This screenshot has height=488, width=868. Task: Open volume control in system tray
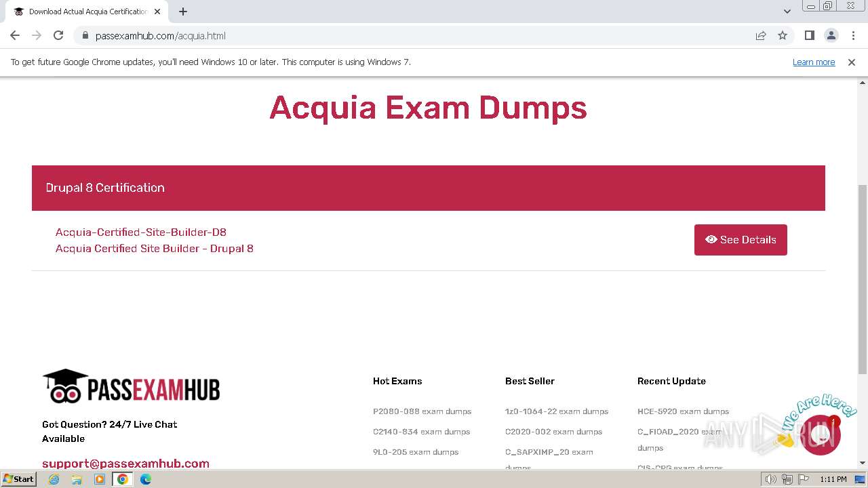(x=770, y=479)
